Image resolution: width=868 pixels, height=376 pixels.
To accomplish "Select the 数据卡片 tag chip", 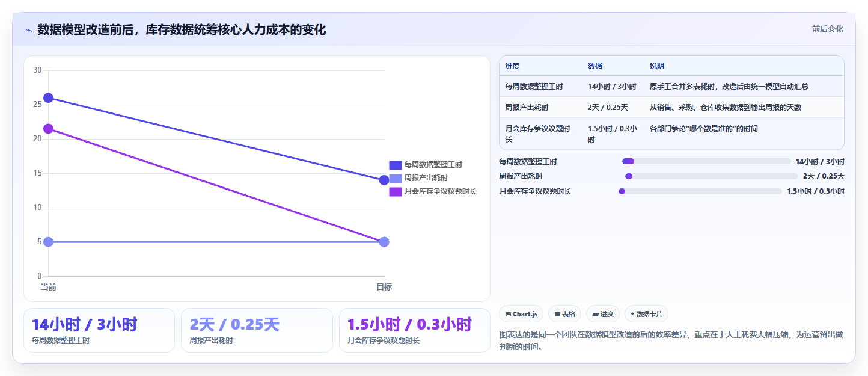I will click(x=646, y=314).
